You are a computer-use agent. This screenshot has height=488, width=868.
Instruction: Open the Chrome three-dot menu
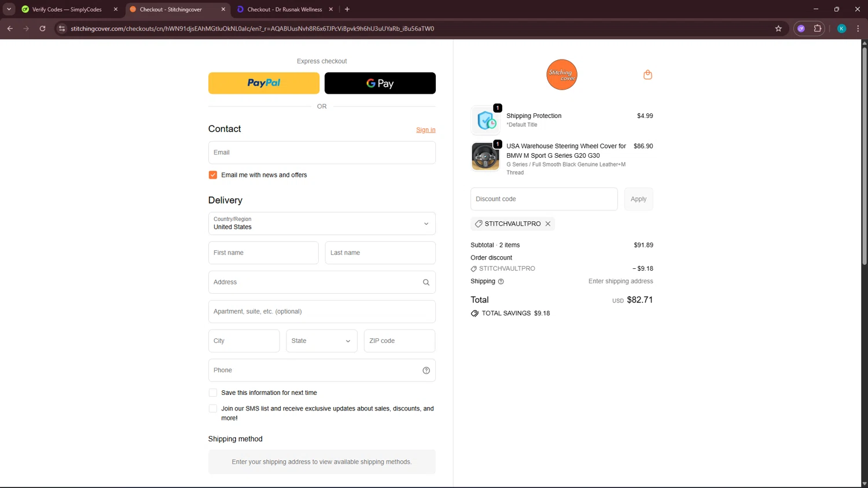[858, 28]
